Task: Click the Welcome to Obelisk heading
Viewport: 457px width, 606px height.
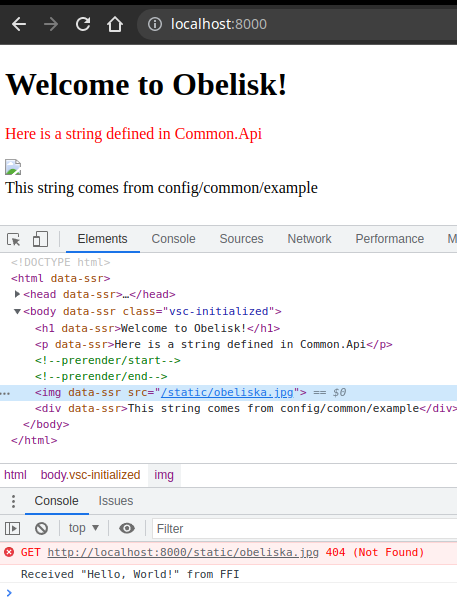Action: tap(147, 84)
